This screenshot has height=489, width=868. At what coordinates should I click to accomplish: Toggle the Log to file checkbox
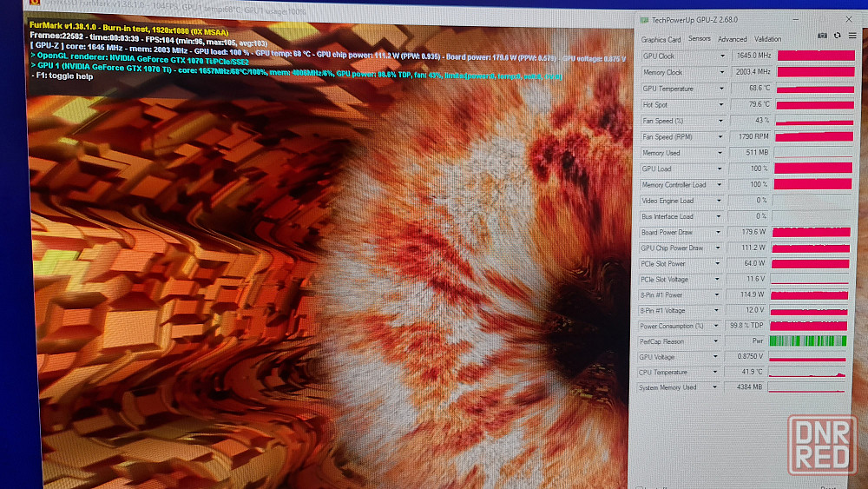(641, 487)
